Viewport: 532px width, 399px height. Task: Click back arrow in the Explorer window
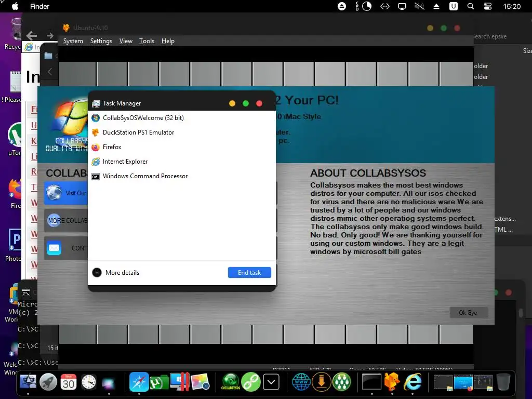point(32,35)
